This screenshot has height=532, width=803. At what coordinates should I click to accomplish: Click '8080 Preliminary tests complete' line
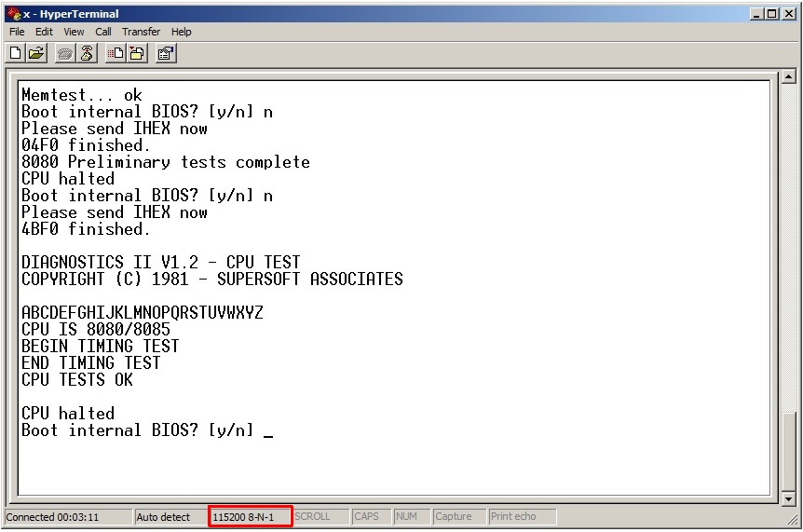pyautogui.click(x=166, y=162)
